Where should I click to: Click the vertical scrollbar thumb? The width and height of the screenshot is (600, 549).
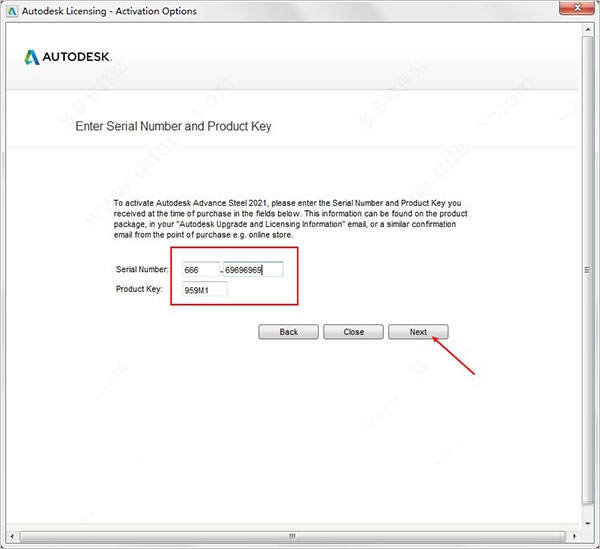[587, 270]
